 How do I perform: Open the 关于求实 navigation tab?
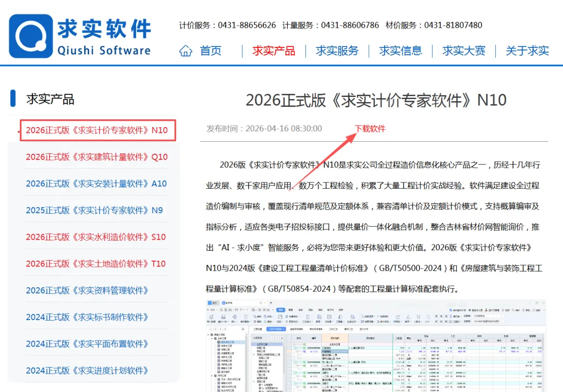click(x=527, y=51)
